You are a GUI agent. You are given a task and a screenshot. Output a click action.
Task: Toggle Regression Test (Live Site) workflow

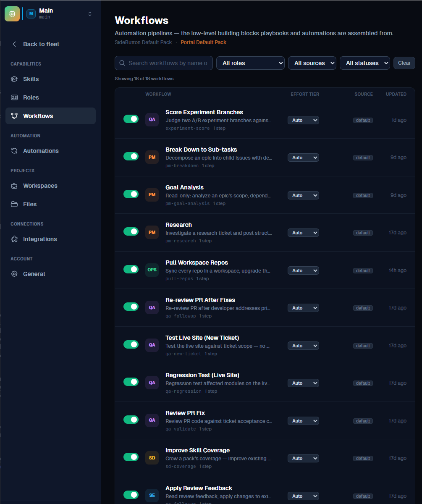131,382
